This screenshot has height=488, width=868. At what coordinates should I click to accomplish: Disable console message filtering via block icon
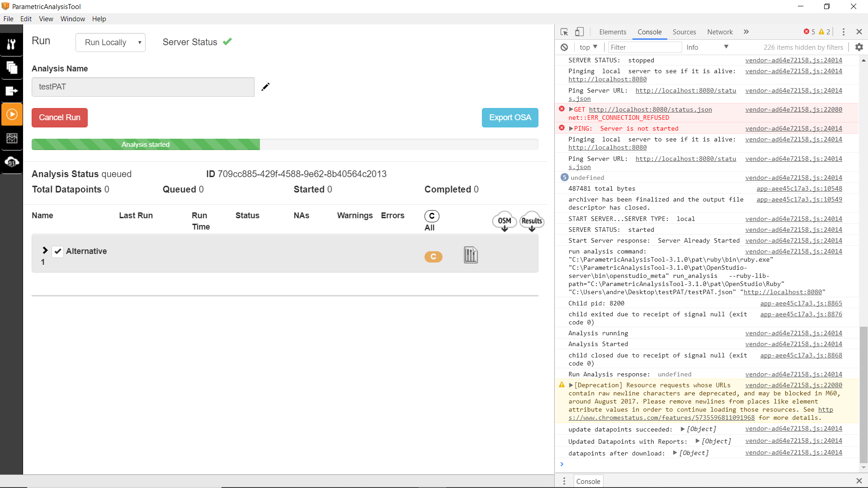(x=564, y=47)
